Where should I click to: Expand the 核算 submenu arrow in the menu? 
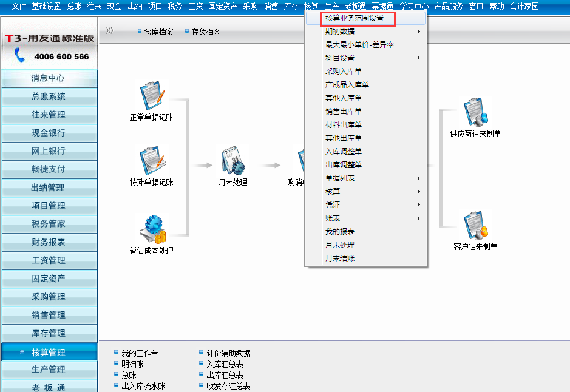pyautogui.click(x=419, y=192)
